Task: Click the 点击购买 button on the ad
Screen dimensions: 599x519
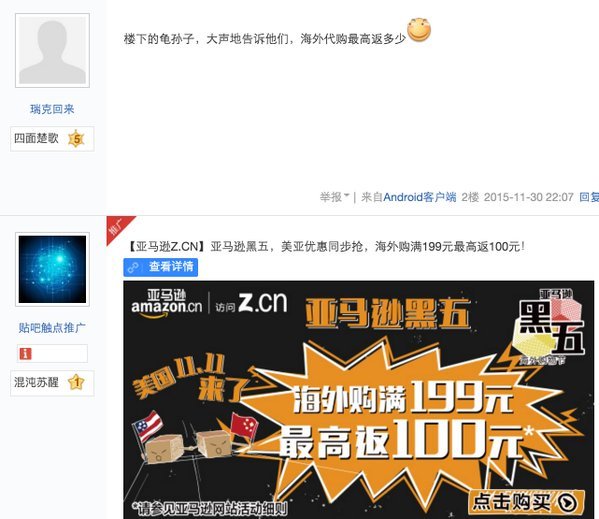Action: (x=525, y=502)
